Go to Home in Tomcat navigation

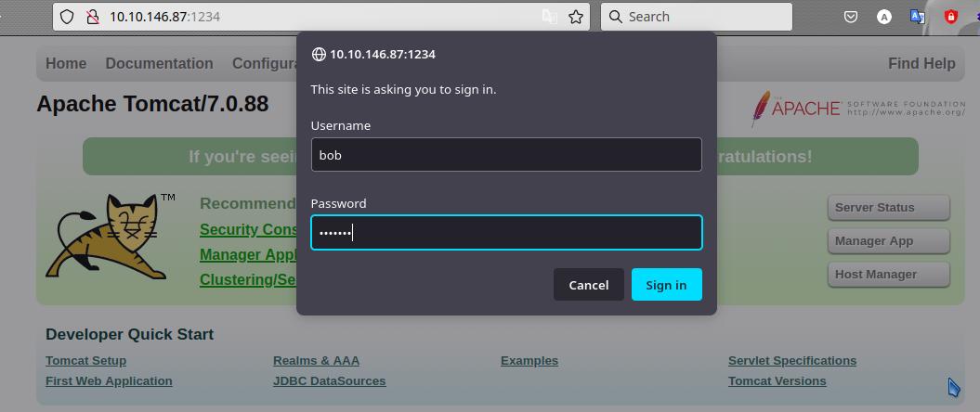point(66,64)
